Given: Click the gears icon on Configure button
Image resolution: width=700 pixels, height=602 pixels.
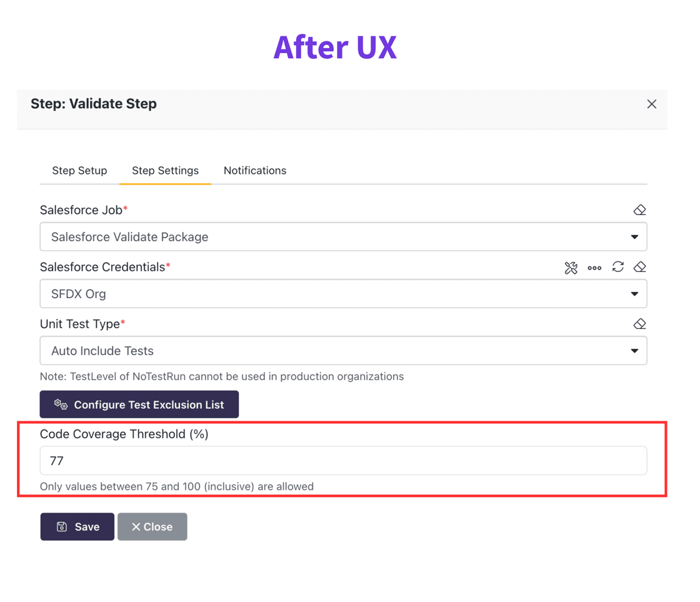Looking at the screenshot, I should coord(61,404).
